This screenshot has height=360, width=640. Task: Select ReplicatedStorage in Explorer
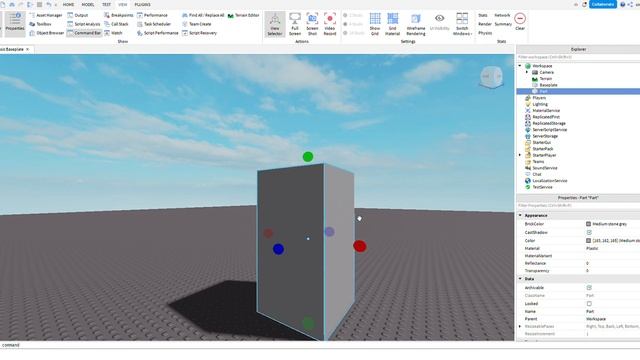click(x=549, y=123)
